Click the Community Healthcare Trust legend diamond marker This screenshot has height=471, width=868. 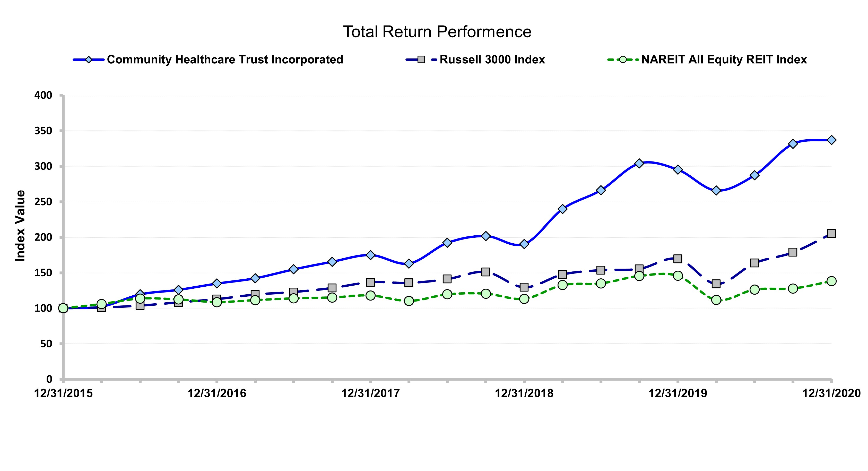(x=89, y=60)
